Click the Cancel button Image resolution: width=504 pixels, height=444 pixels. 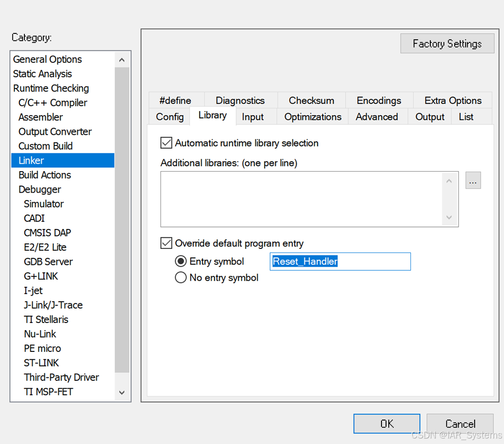(x=460, y=424)
